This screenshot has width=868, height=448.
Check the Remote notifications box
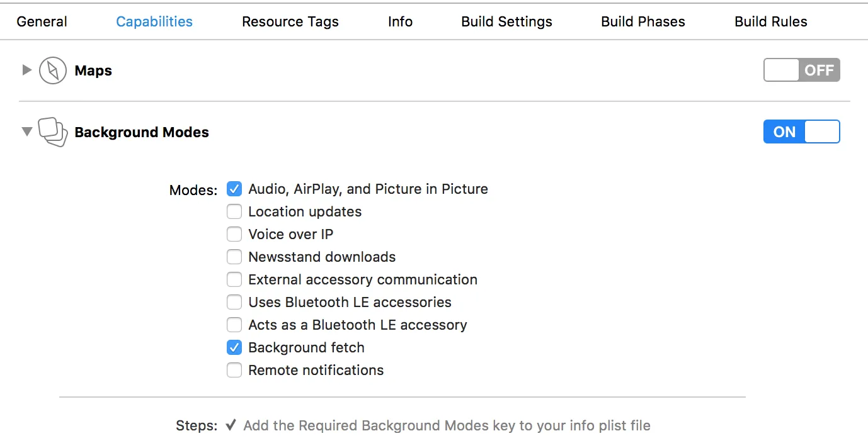point(234,370)
